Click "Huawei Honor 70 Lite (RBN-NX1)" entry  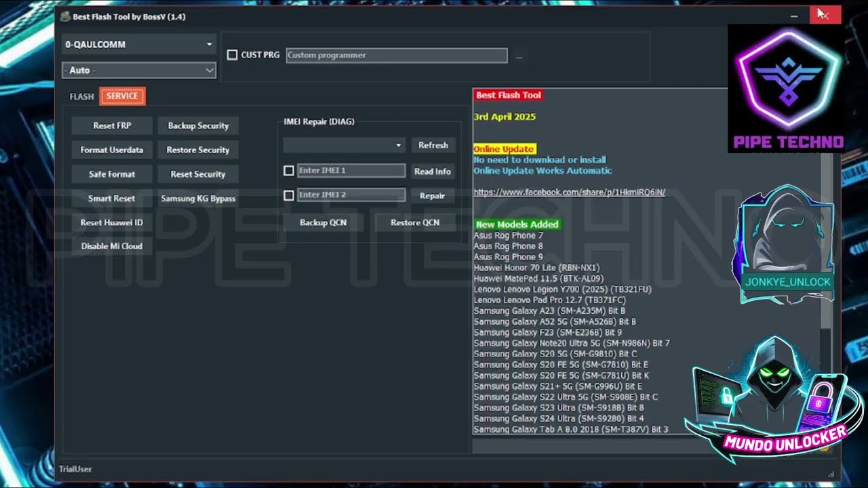[536, 268]
